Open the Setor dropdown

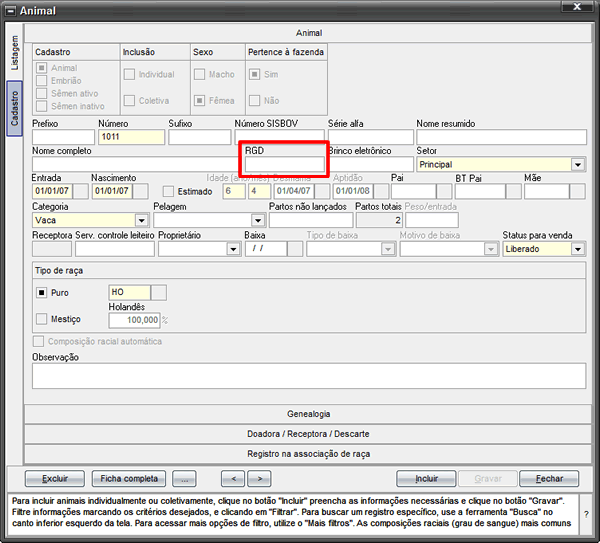tap(578, 165)
